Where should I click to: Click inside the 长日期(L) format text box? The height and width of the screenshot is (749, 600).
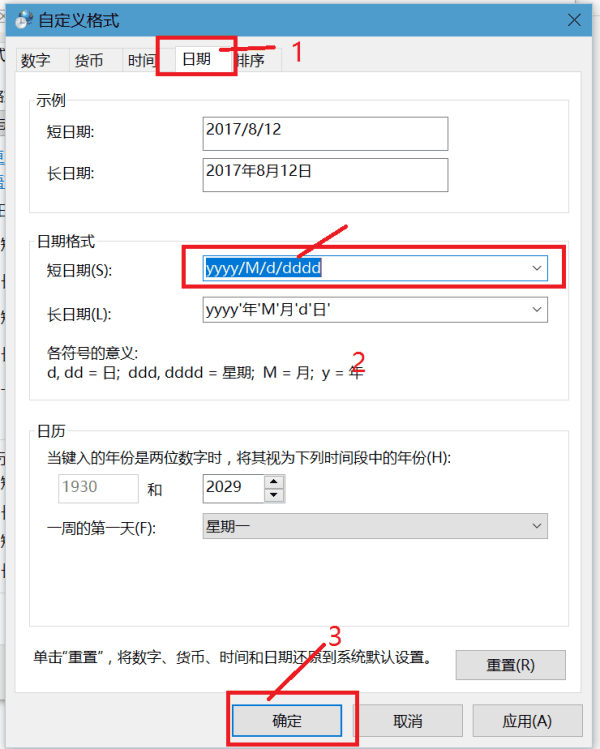[x=360, y=310]
